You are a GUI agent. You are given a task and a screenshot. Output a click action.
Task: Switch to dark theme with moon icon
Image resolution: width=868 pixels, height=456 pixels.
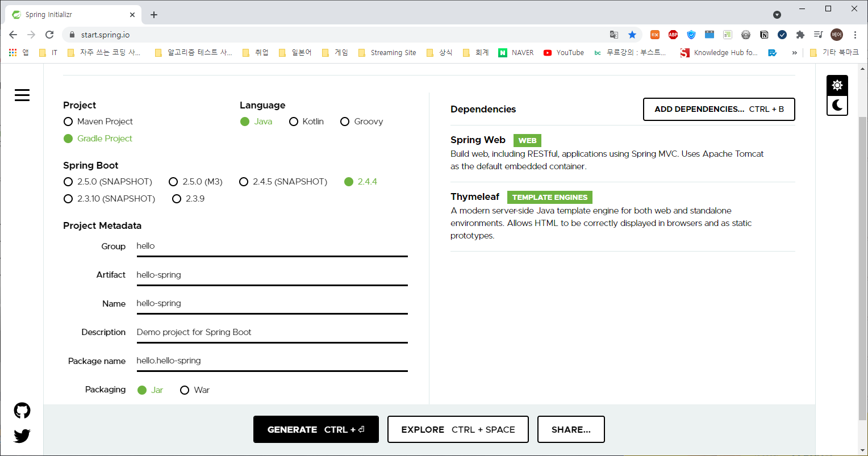(837, 105)
